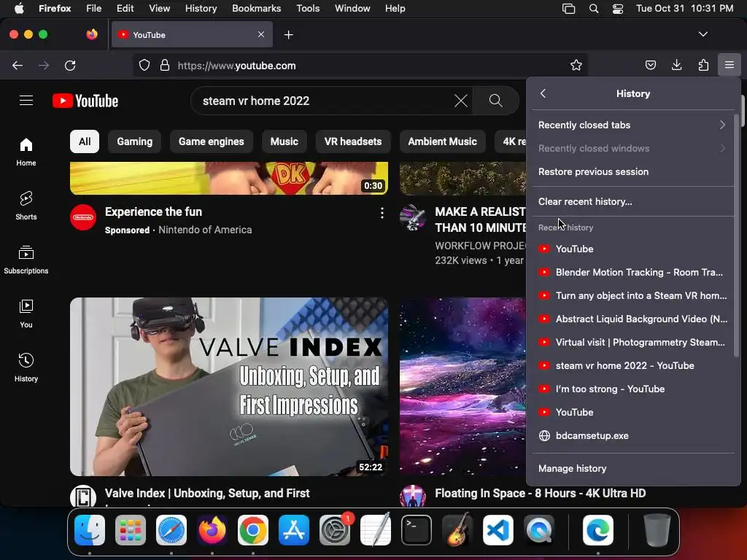Image resolution: width=747 pixels, height=560 pixels.
Task: Open Visual Studio Code from the Dock
Action: click(x=498, y=530)
